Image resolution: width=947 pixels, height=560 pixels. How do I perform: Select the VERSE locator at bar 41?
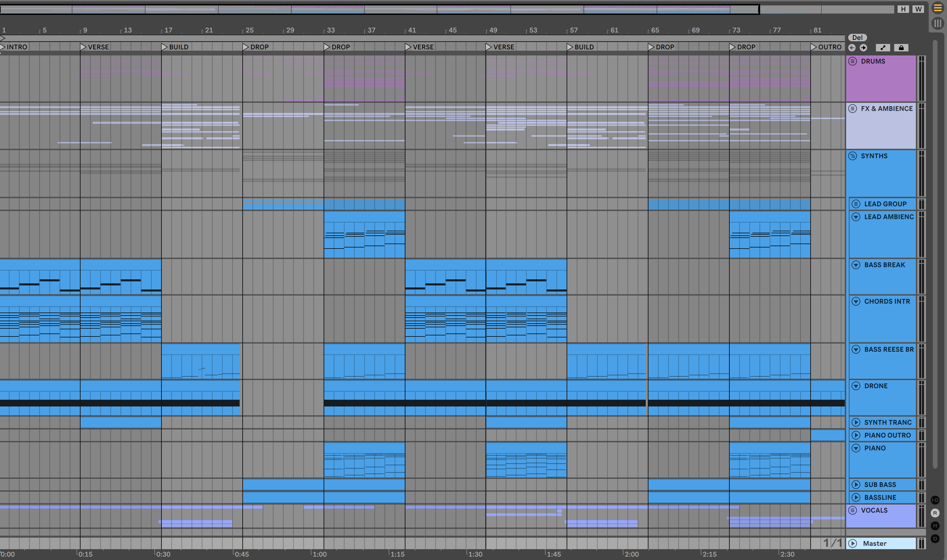coord(419,47)
